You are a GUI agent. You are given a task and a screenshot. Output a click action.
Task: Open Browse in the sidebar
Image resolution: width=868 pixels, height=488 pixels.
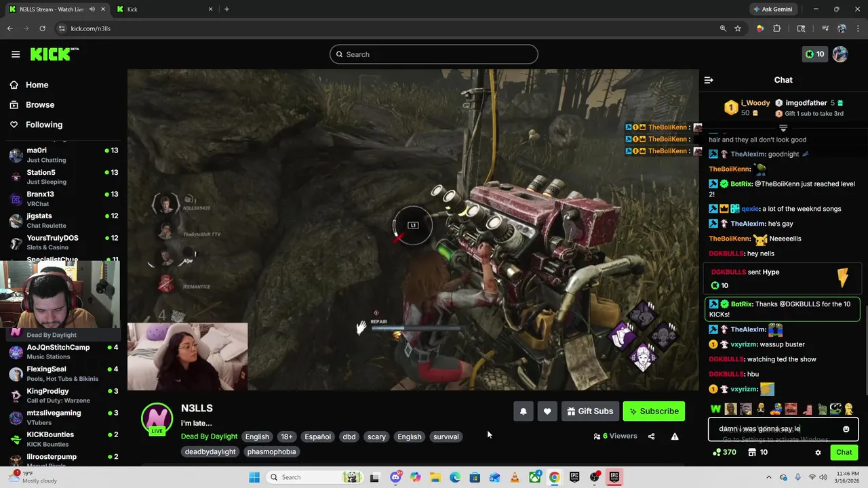pyautogui.click(x=39, y=104)
